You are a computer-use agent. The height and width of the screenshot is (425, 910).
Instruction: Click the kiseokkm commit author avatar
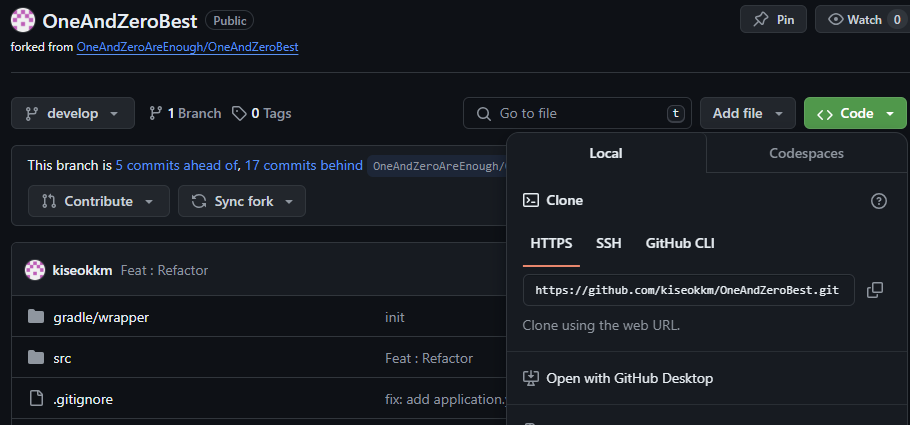35,270
